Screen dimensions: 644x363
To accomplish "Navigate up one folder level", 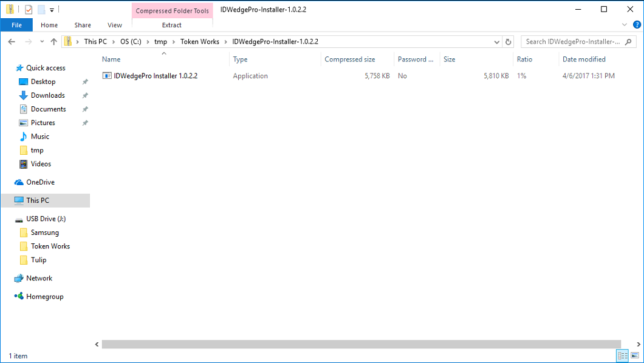I will point(54,41).
